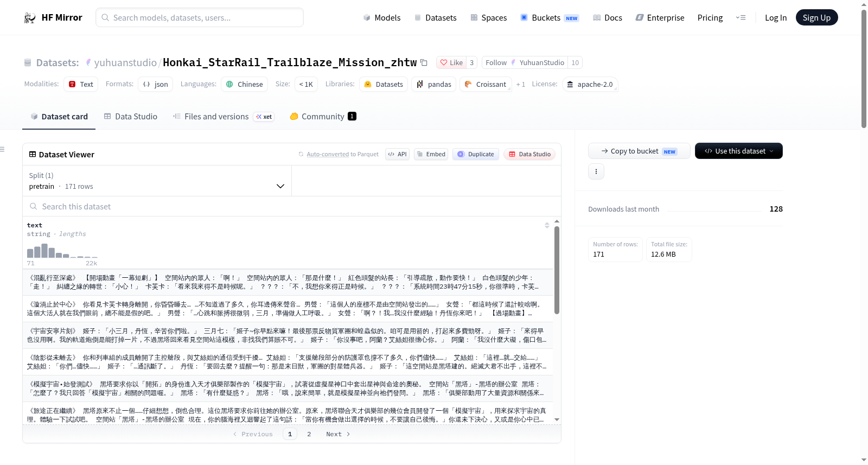Go to page 2 of the dataset
The height and width of the screenshot is (465, 868).
pos(309,434)
